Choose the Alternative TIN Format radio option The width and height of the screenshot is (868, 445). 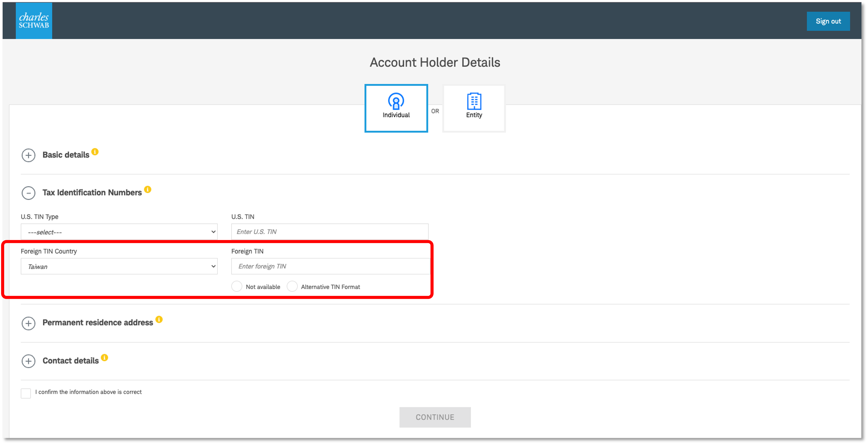coord(292,286)
